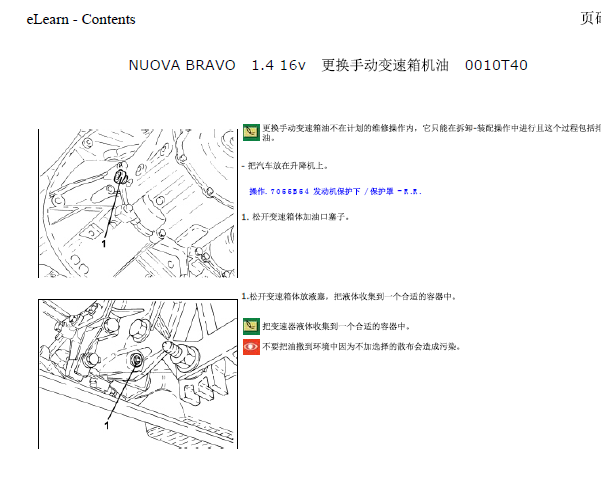
Task: Click step 1 text '松开变速箱体加油口塞子'
Action: click(x=300, y=217)
